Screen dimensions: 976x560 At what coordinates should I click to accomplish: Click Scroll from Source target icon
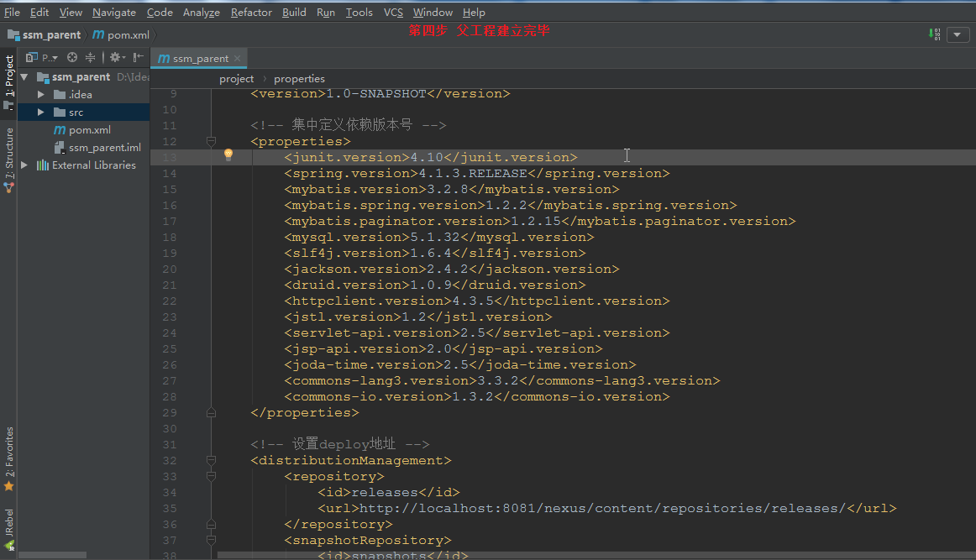point(72,57)
